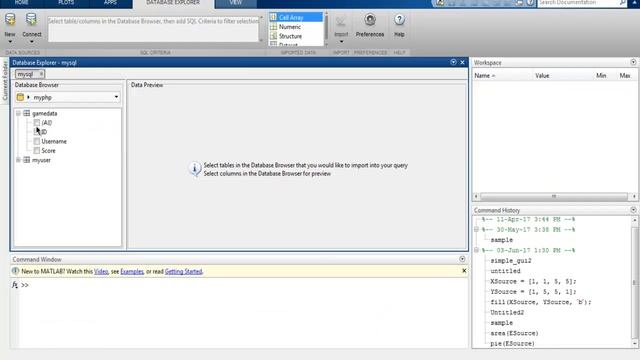Open Command History panel actions icon
Image resolution: width=640 pixels, height=360 pixels.
[x=633, y=210]
